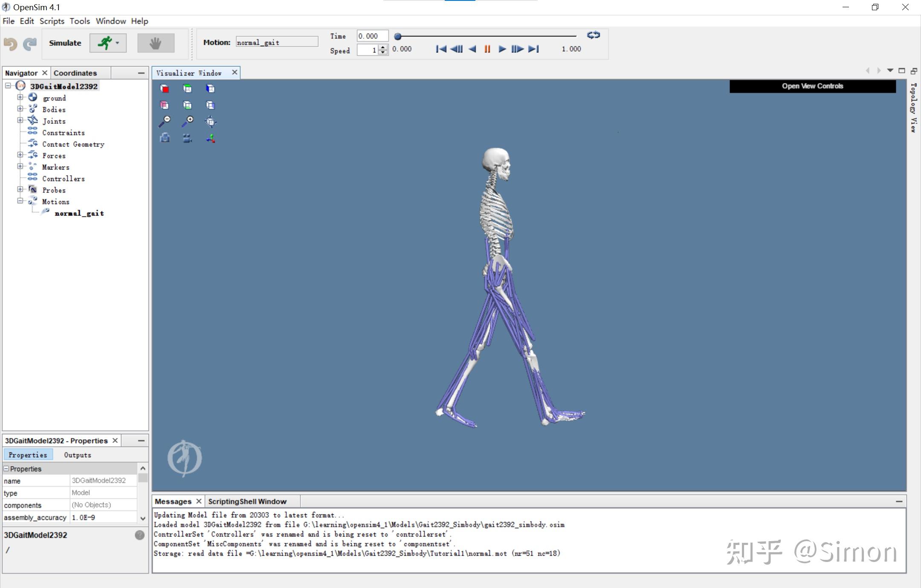This screenshot has height=588, width=921.
Task: Click the green-top cube view icon
Action: 187,89
